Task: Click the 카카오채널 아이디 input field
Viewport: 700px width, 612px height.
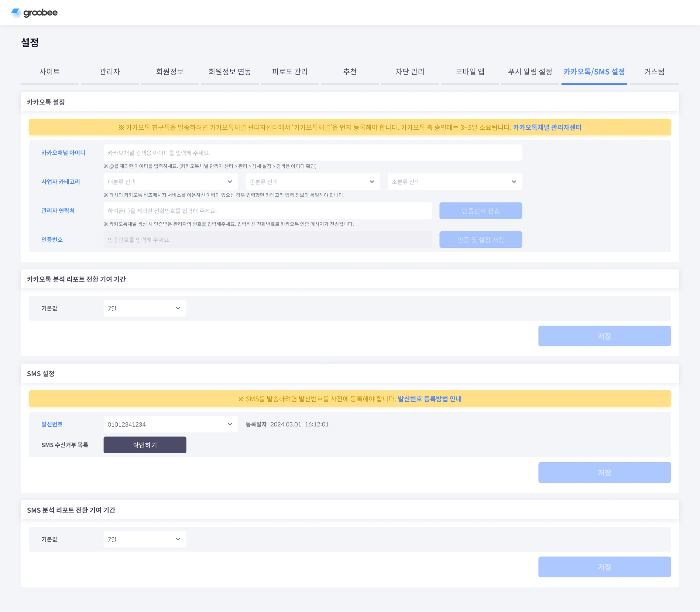Action: pyautogui.click(x=312, y=153)
